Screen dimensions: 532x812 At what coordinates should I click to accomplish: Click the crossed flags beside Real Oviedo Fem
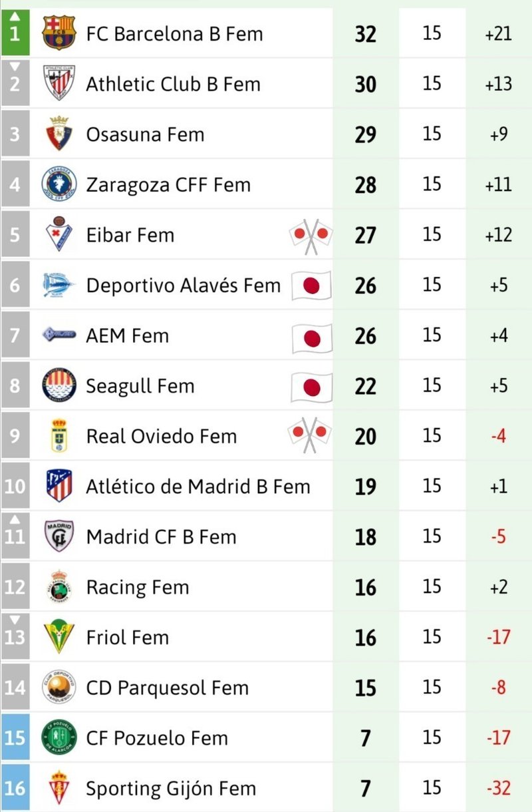(311, 435)
